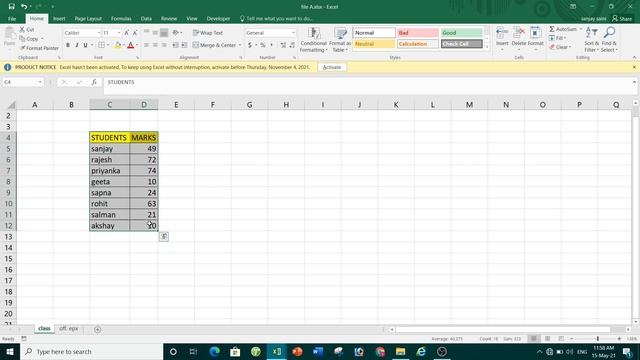Apply the Neutral cell style
Viewport: 640px width, 360px height.
click(374, 44)
